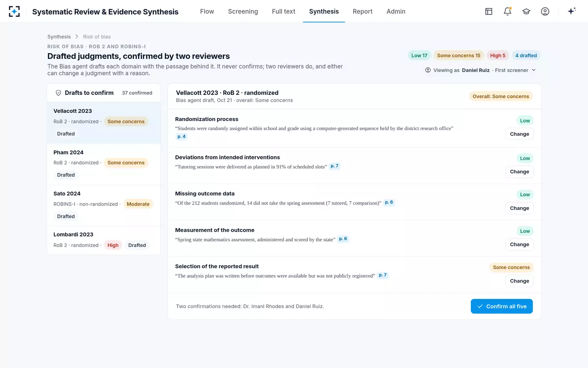The image size is (588, 368).
Task: Open page 6 citation for Measurement of outcome
Action: [x=343, y=239]
